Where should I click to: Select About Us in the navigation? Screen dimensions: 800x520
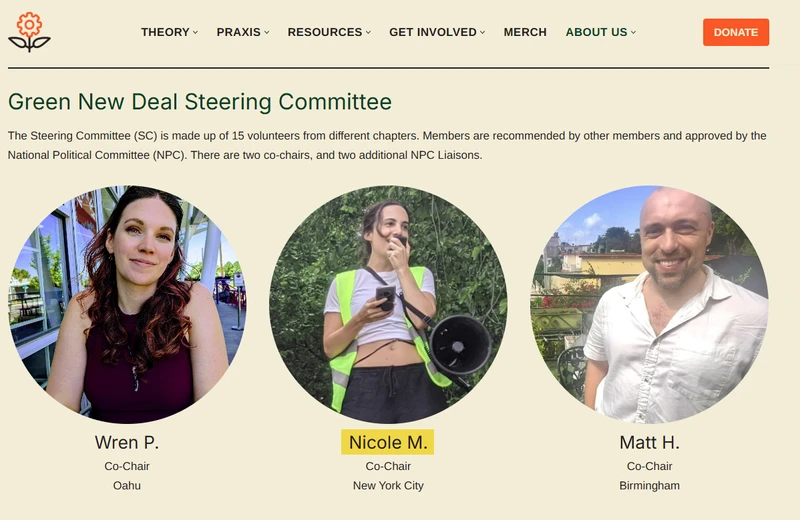click(x=596, y=32)
